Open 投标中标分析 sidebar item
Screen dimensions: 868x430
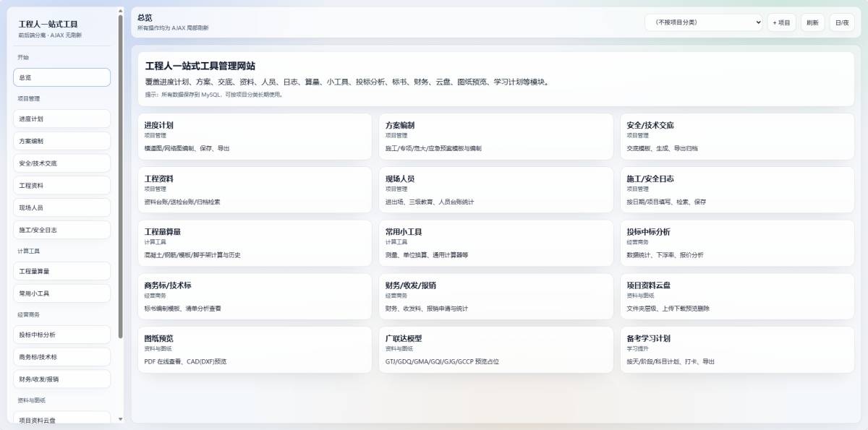[61, 335]
